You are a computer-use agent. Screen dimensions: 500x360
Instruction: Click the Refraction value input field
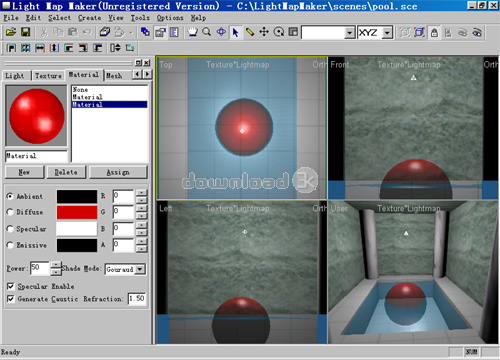pyautogui.click(x=137, y=298)
